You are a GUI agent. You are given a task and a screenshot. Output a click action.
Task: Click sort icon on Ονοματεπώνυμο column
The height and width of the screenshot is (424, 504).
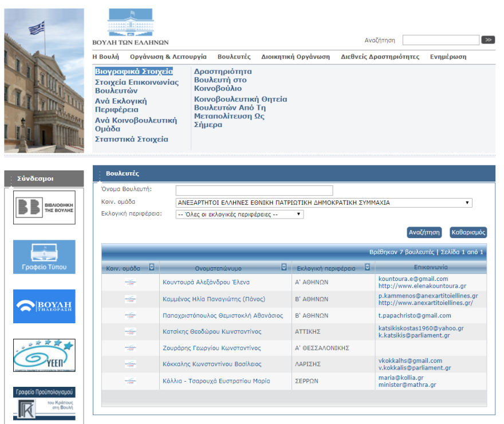pos(284,267)
